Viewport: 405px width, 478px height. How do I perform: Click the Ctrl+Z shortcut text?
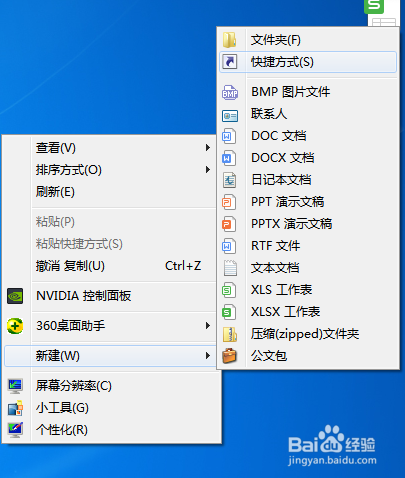(183, 266)
